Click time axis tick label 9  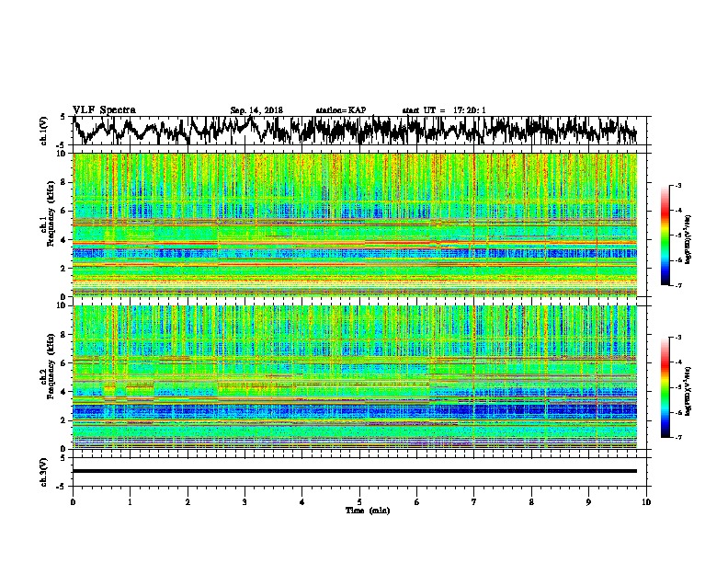coord(588,501)
